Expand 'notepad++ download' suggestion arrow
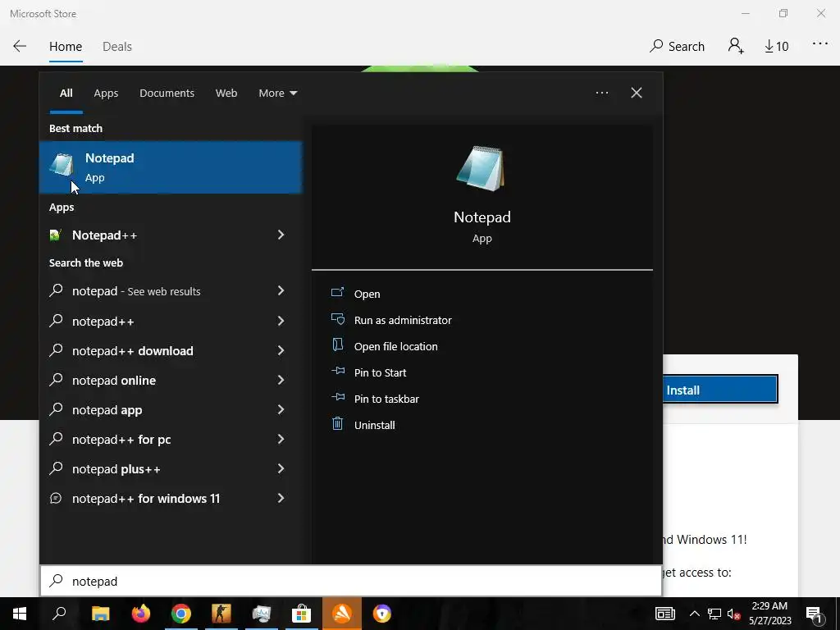840x630 pixels. (x=281, y=350)
